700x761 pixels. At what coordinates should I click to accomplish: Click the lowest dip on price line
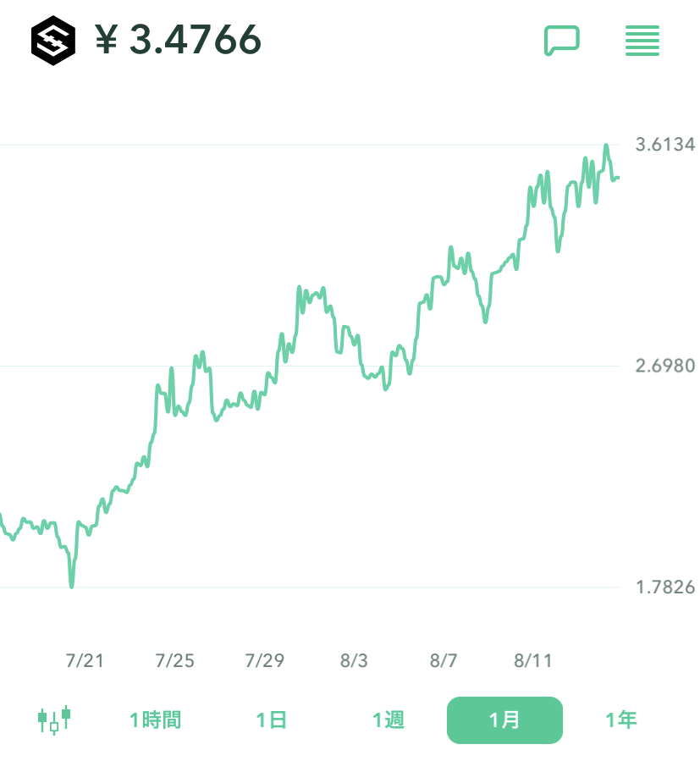coord(71,585)
